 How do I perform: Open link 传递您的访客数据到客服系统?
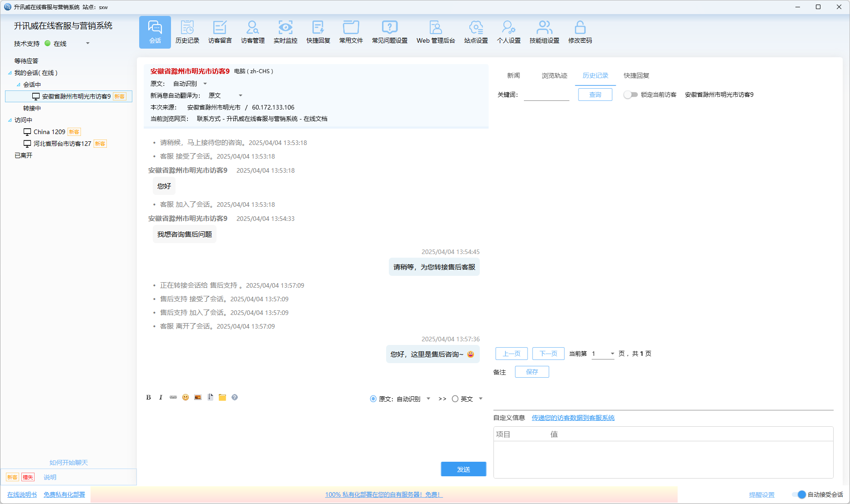click(x=573, y=418)
